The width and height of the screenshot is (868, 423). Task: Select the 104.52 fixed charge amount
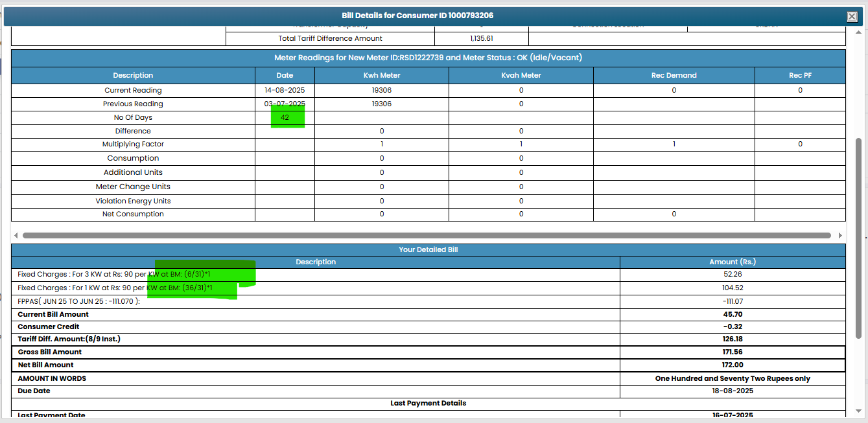point(733,288)
